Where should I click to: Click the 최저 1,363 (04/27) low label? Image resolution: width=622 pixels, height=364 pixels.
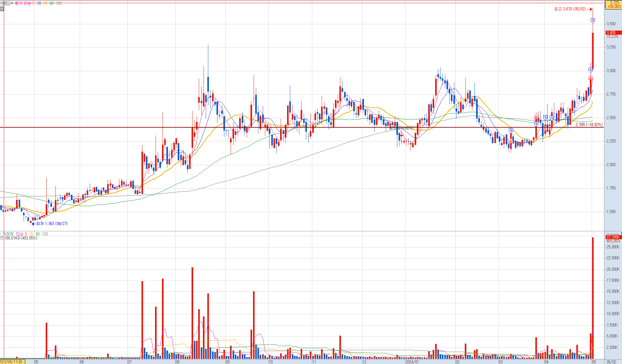[52, 224]
